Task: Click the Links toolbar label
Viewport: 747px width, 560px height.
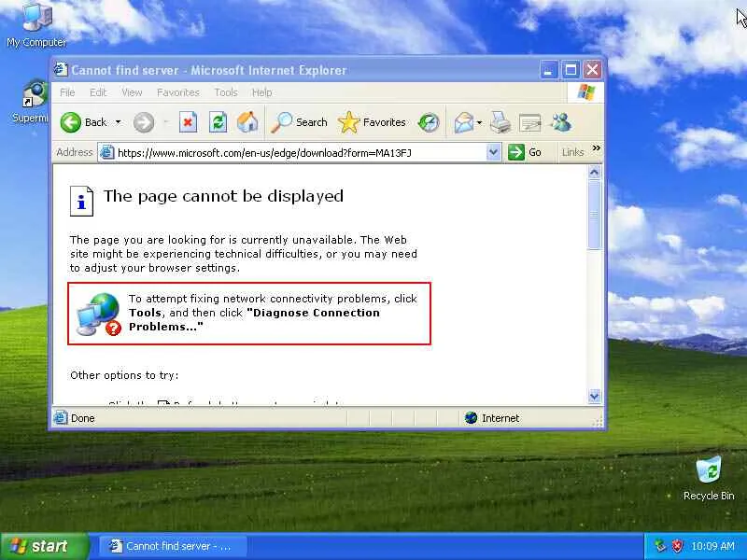Action: 572,152
